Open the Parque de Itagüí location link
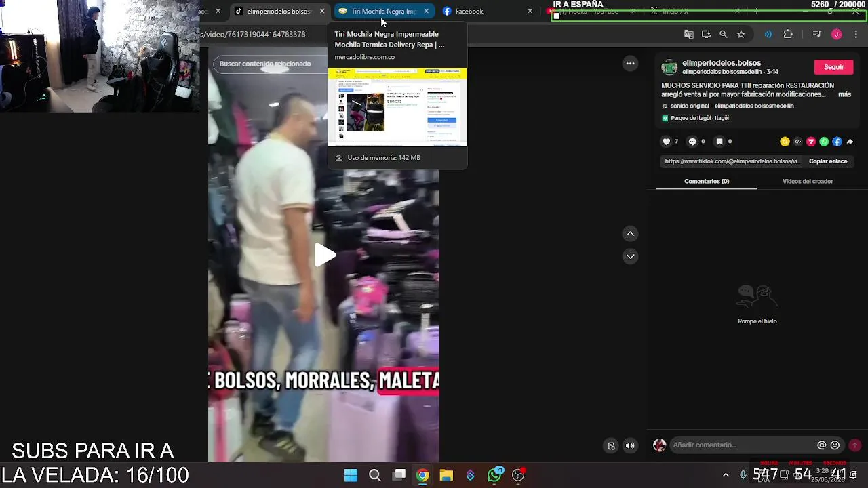 pyautogui.click(x=699, y=118)
